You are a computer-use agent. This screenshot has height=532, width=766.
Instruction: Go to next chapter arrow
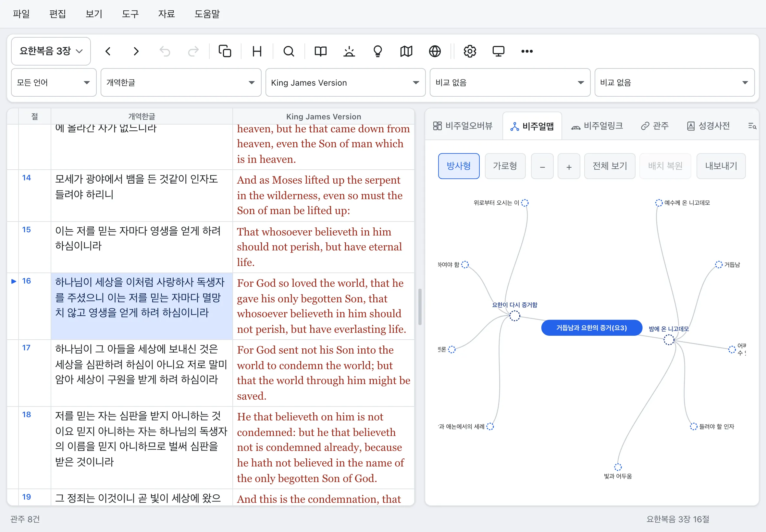136,51
